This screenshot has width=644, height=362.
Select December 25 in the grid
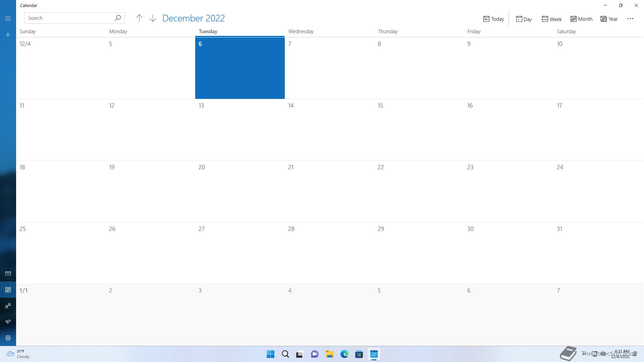click(61, 253)
